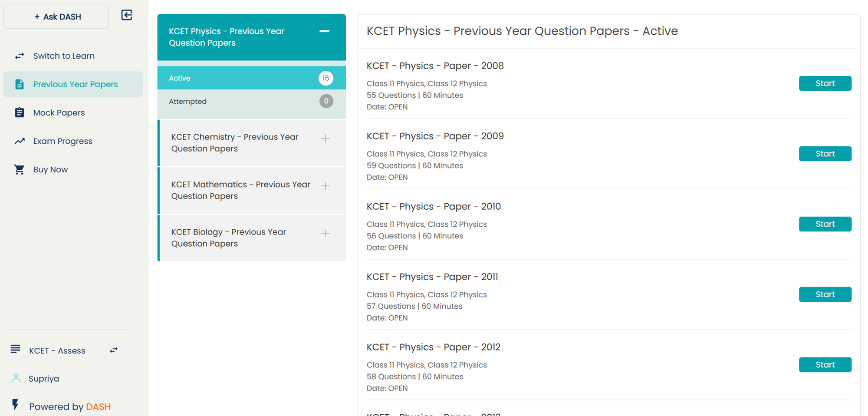The image size is (868, 416).
Task: Open Ask DASH
Action: [56, 17]
